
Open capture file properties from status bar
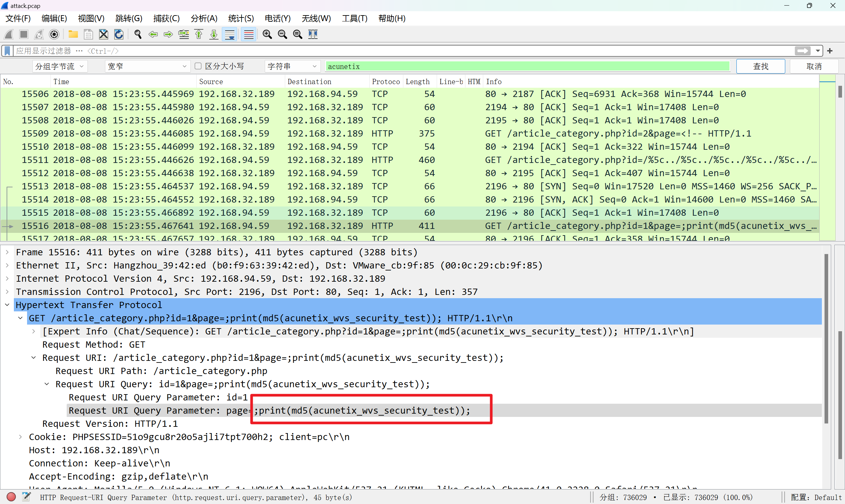(x=26, y=497)
